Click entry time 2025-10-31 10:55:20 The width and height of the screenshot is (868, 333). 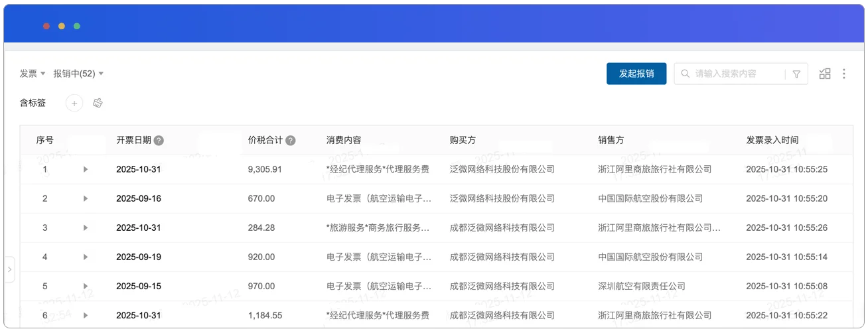pyautogui.click(x=787, y=198)
